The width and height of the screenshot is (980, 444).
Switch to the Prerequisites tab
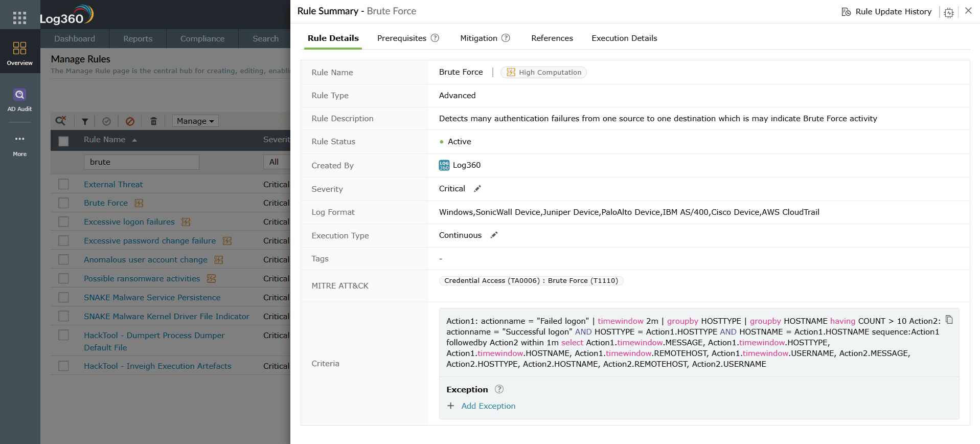click(402, 38)
